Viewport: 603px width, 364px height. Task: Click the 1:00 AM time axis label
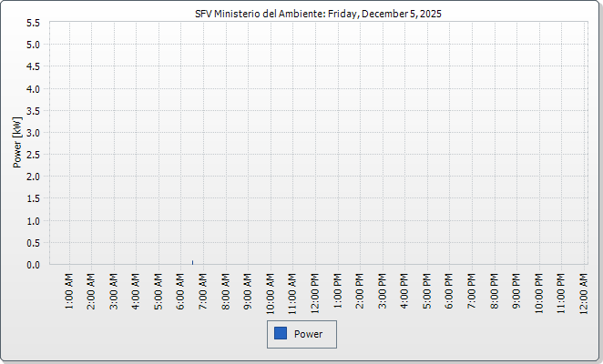[x=69, y=289]
